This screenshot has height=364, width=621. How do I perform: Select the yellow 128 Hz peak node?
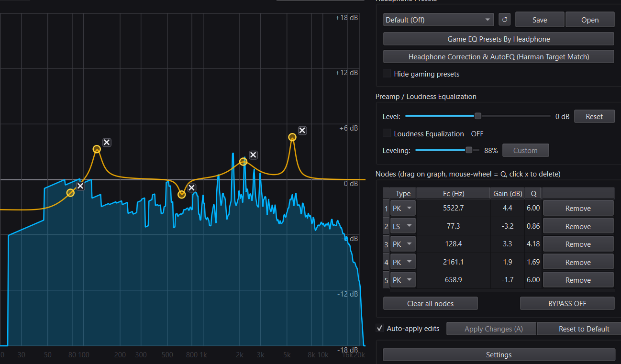(97, 149)
